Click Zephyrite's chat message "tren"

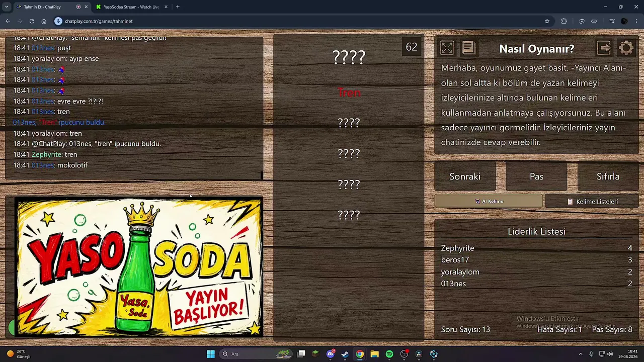70,154
